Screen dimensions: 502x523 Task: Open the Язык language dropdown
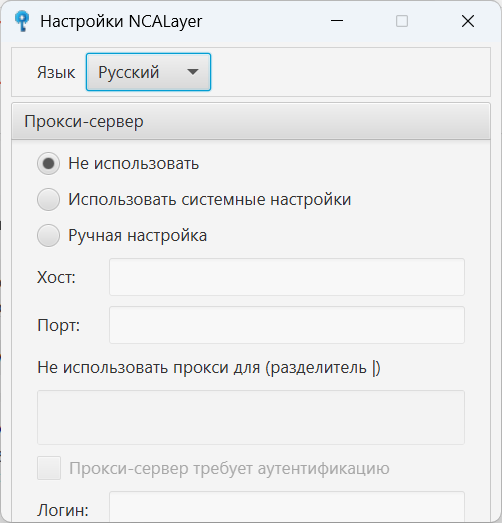148,72
